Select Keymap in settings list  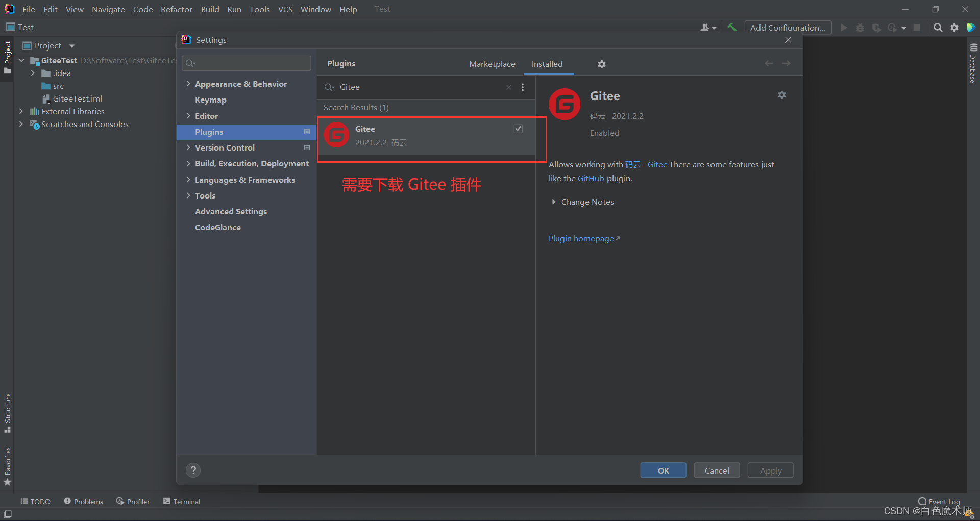pos(210,100)
